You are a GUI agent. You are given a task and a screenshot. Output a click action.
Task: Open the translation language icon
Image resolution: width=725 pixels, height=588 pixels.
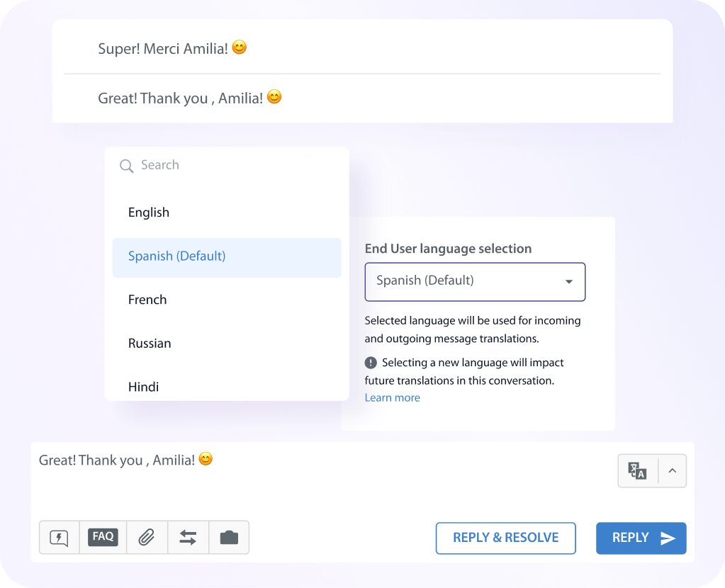[x=637, y=470]
